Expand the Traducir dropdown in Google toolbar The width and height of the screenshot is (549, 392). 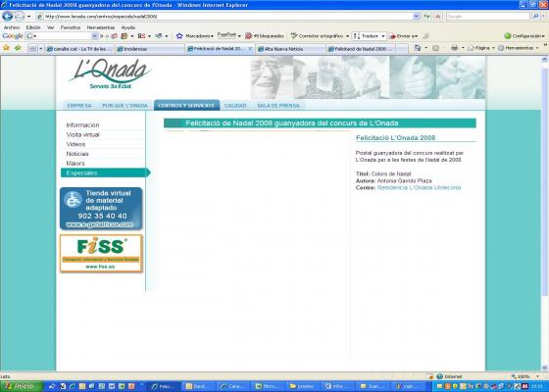point(383,36)
